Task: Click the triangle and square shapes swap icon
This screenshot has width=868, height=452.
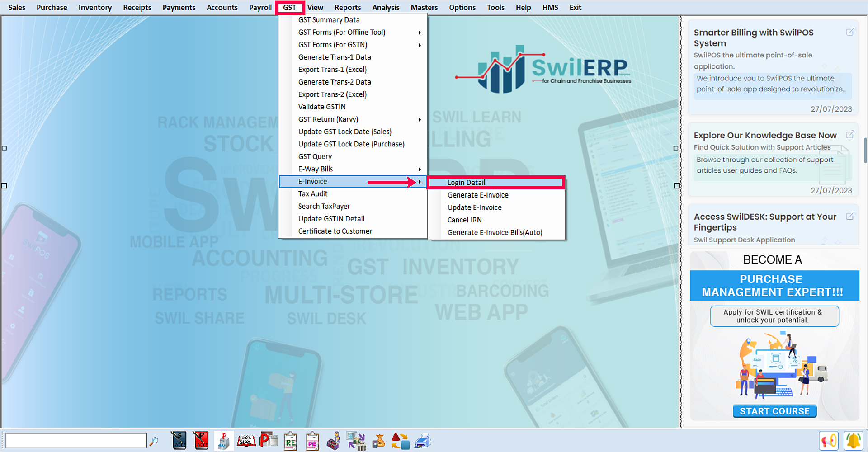Action: [x=400, y=441]
